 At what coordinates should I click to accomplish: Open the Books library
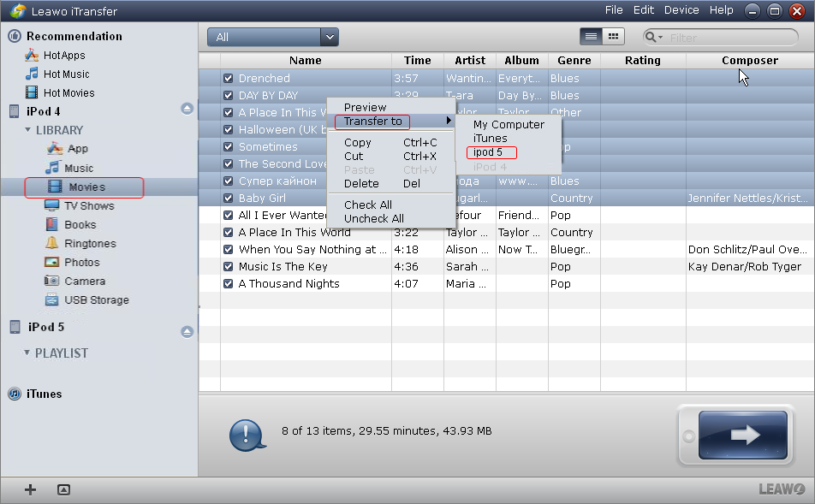pyautogui.click(x=71, y=224)
